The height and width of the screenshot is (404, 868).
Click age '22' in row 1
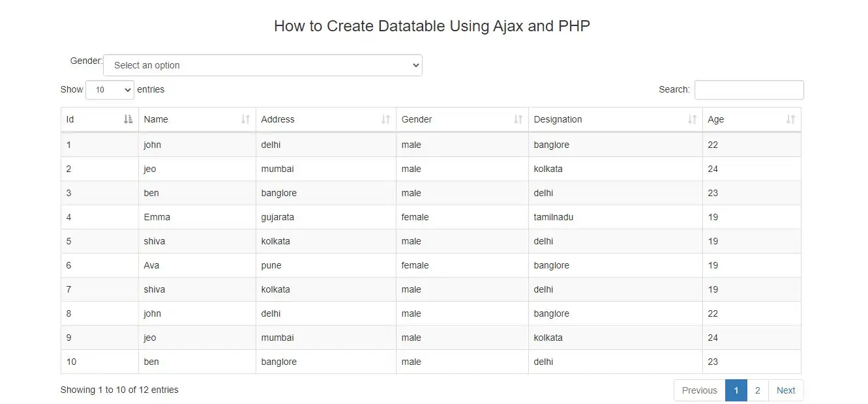click(x=713, y=145)
